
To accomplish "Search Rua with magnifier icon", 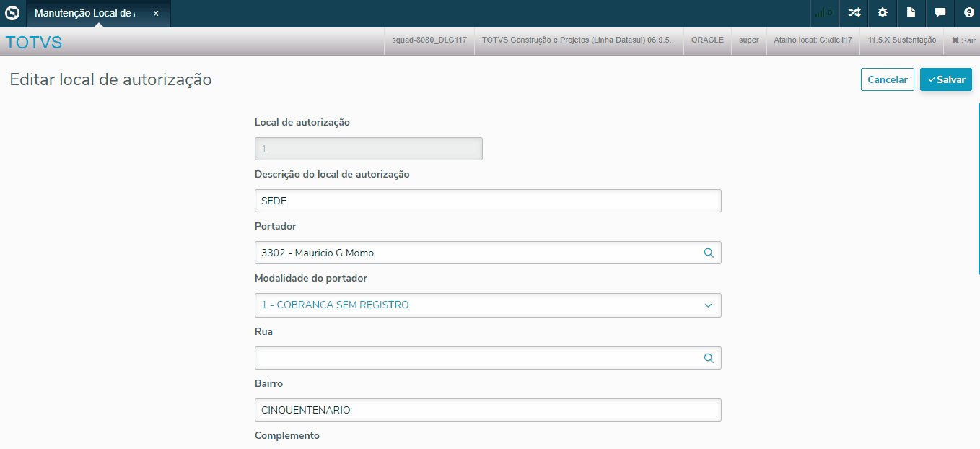I will [x=709, y=358].
